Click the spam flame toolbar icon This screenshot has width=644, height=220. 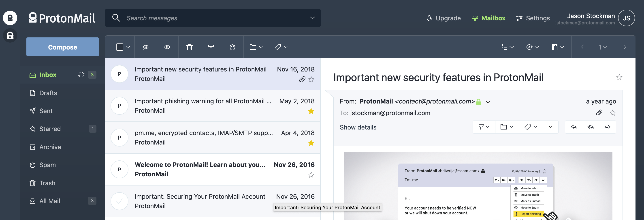point(232,47)
